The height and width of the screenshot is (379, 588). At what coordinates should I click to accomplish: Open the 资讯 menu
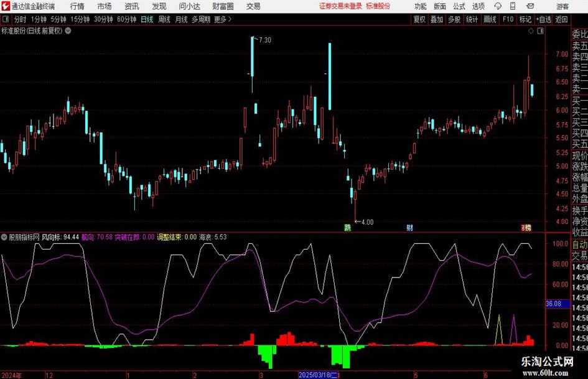tap(132, 6)
